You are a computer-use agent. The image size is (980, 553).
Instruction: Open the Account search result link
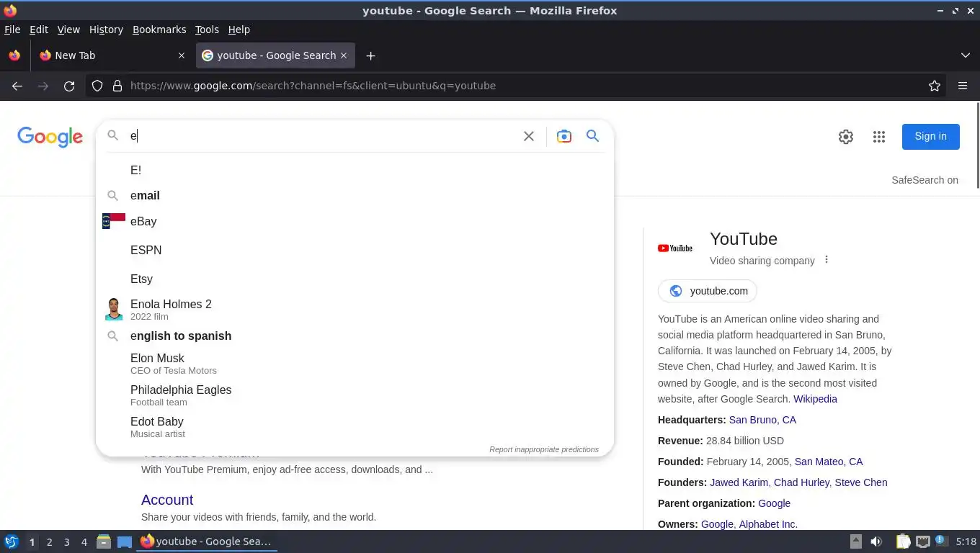(167, 500)
